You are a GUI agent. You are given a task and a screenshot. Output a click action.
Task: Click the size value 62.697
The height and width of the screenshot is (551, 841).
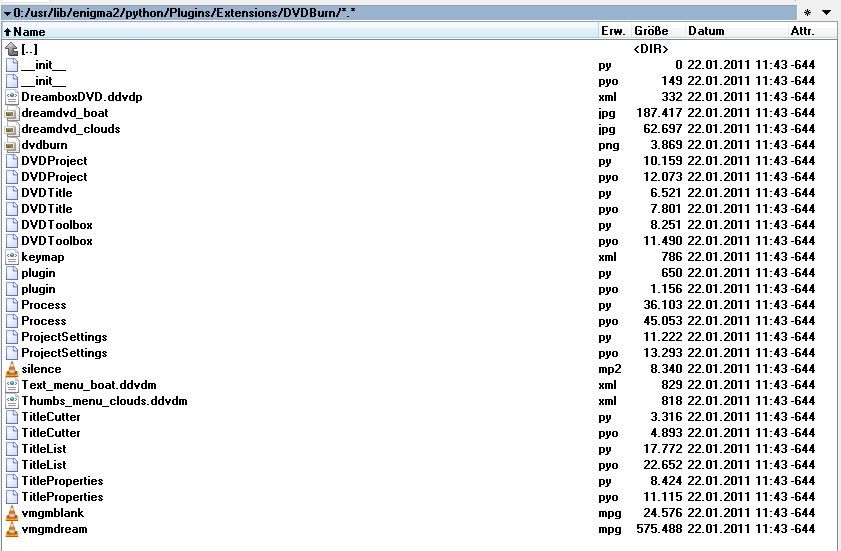click(663, 129)
